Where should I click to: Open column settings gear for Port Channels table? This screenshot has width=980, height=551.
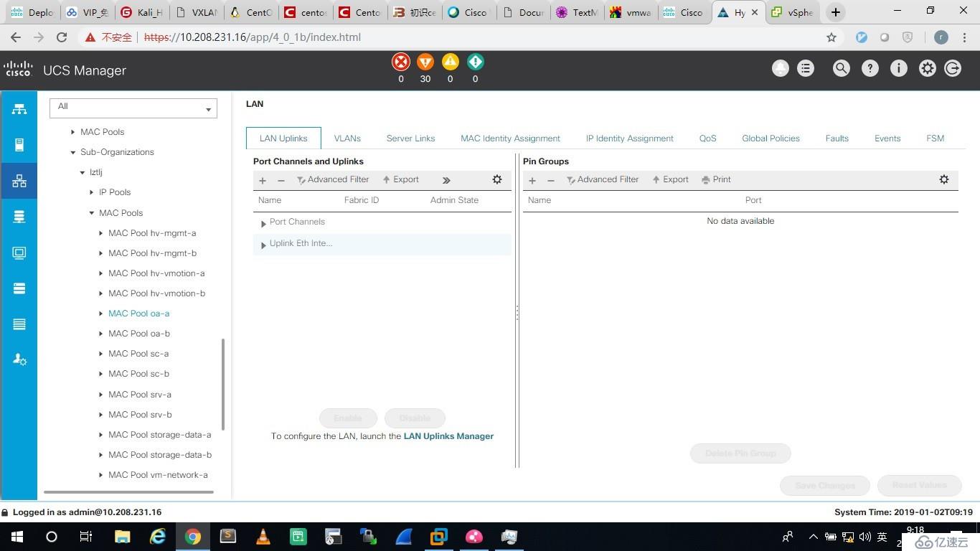[497, 179]
